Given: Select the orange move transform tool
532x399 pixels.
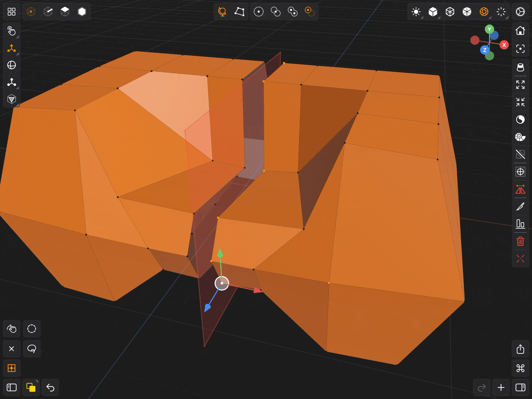Looking at the screenshot, I should tap(11, 48).
